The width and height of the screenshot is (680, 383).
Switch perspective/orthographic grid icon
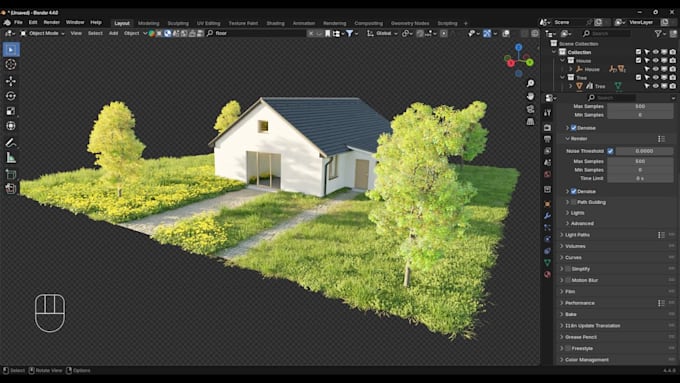[x=530, y=122]
